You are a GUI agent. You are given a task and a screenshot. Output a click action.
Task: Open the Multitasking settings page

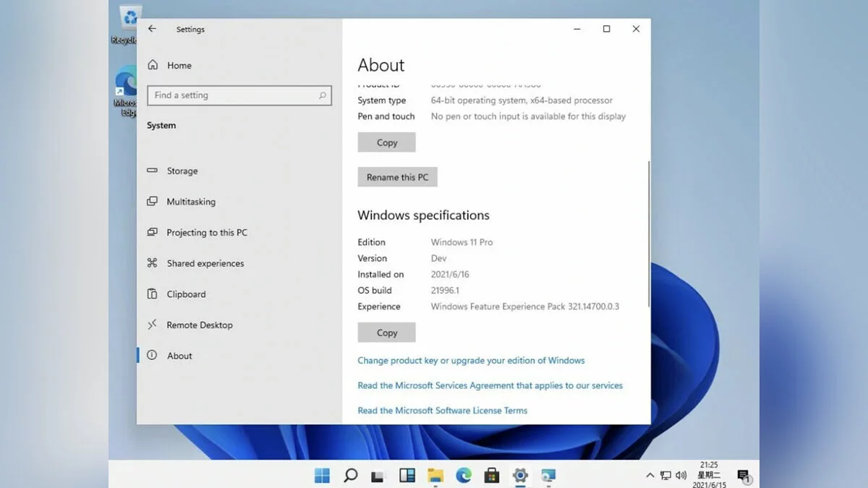(190, 202)
